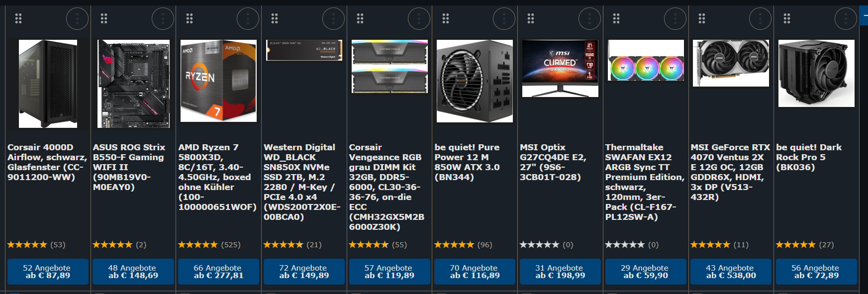Image resolution: width=868 pixels, height=294 pixels.
Task: Open the three-dot menu for WD_BLACK SN850X
Action: point(333,19)
